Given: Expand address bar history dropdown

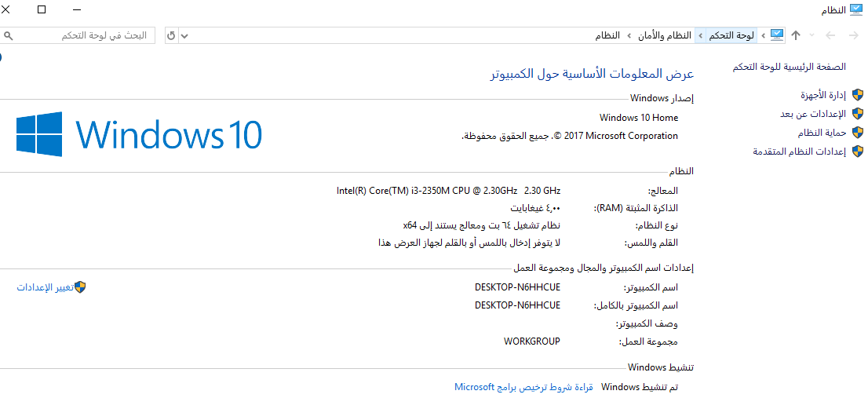Looking at the screenshot, I should coord(185,36).
